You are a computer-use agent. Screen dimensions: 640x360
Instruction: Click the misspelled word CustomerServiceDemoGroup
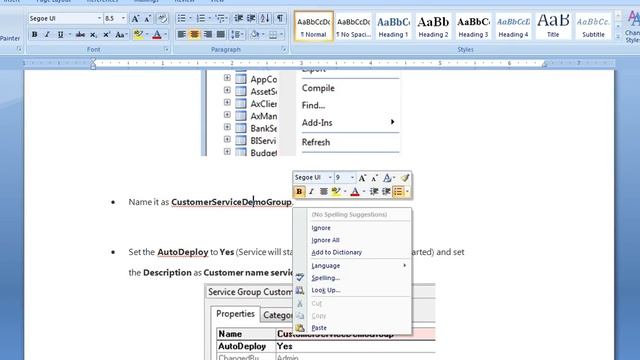tap(231, 202)
